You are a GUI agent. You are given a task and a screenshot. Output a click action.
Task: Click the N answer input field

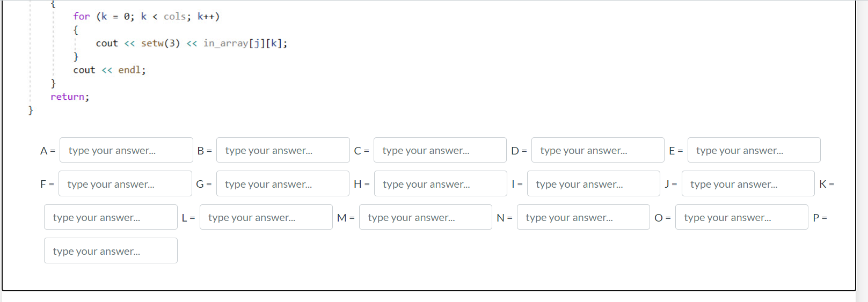pos(583,217)
